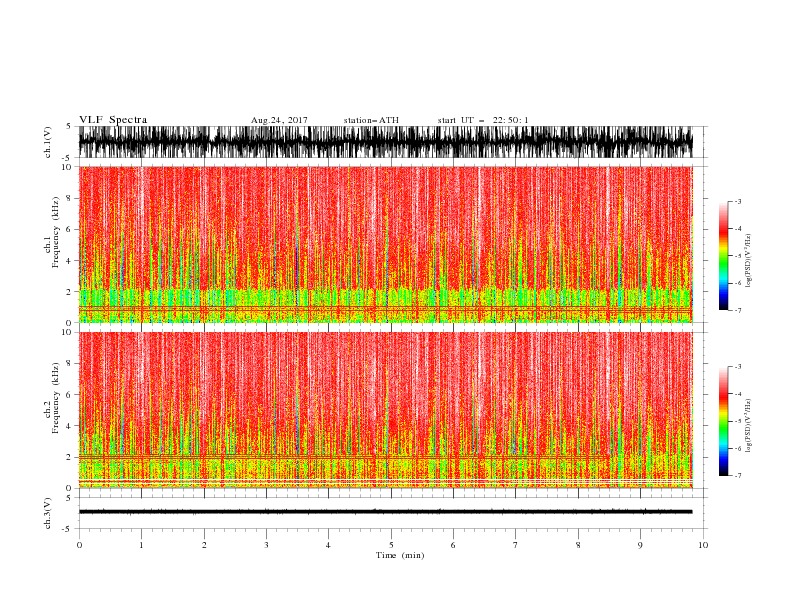Image resolution: width=792 pixels, height=612 pixels.
Task: Click the ch.2 spectrogram color bar
Action: click(723, 421)
